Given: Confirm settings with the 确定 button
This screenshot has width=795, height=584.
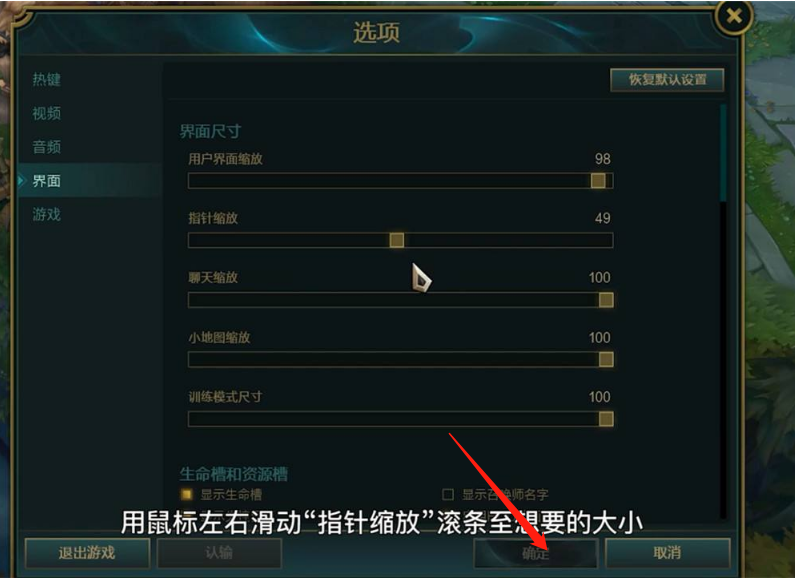Looking at the screenshot, I should (535, 553).
